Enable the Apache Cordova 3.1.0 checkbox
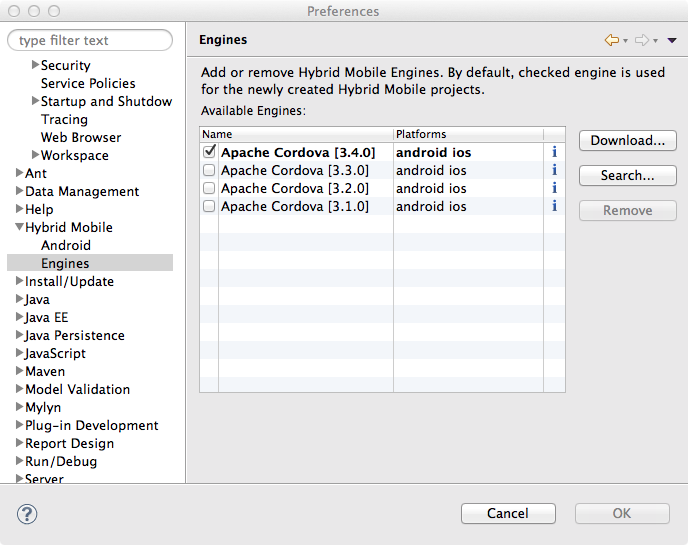 [x=209, y=207]
